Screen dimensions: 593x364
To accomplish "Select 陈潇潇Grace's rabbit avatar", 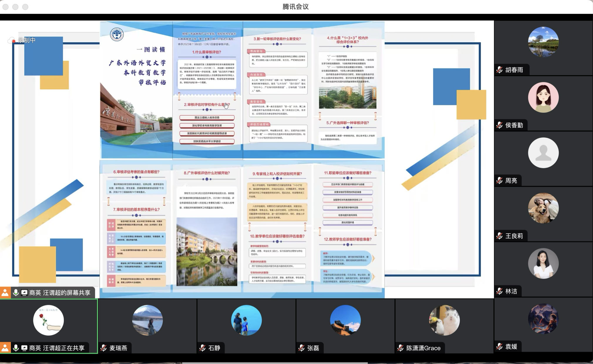I will (444, 320).
